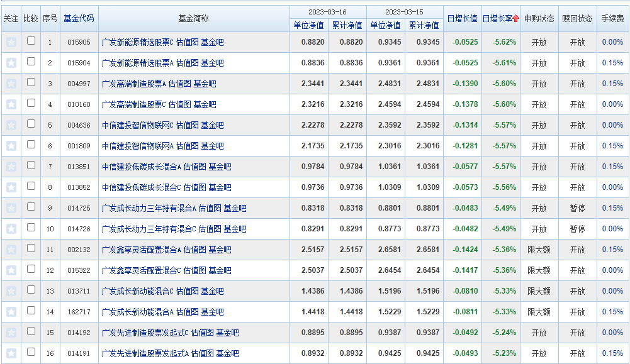Click 单位净值 header under 2023-03-15
The image size is (630, 364).
(385, 25)
